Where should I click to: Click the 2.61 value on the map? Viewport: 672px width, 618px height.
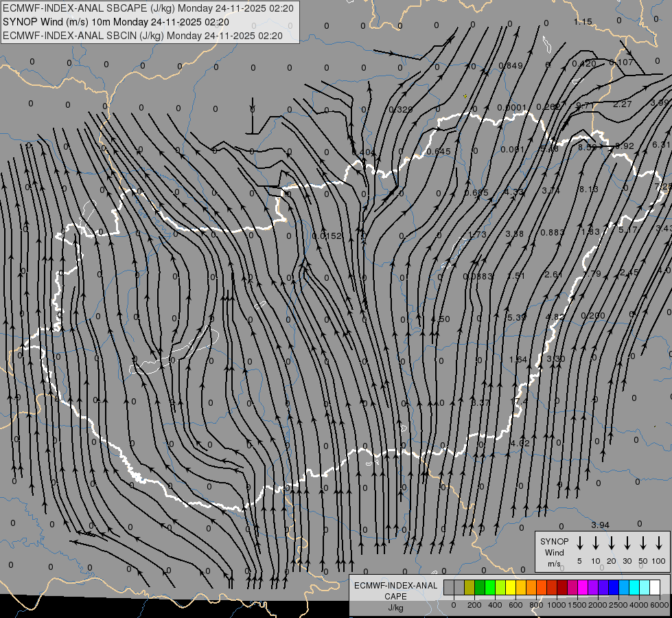(553, 275)
